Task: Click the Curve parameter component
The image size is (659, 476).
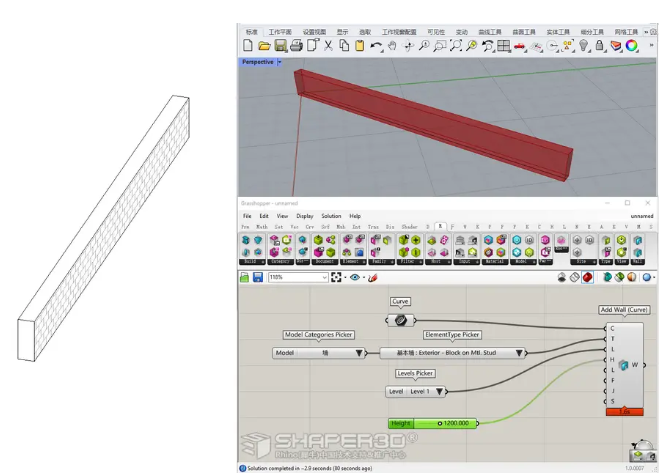Action: click(401, 321)
